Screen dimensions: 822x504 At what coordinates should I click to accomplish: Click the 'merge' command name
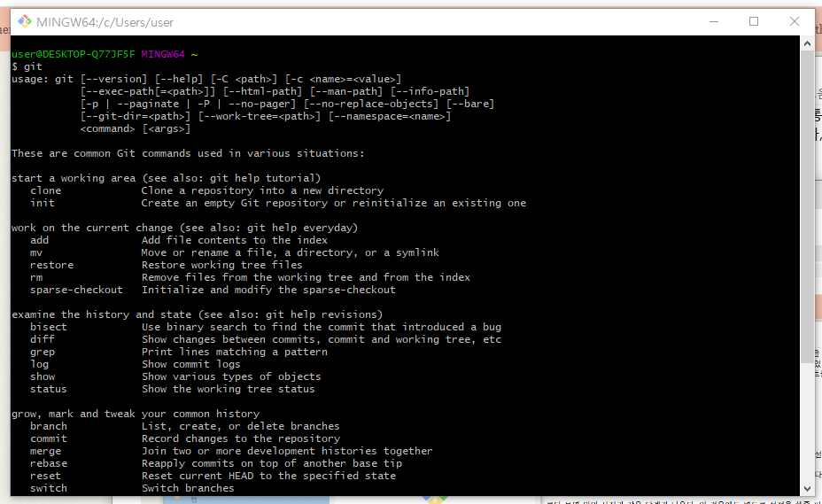tap(45, 451)
